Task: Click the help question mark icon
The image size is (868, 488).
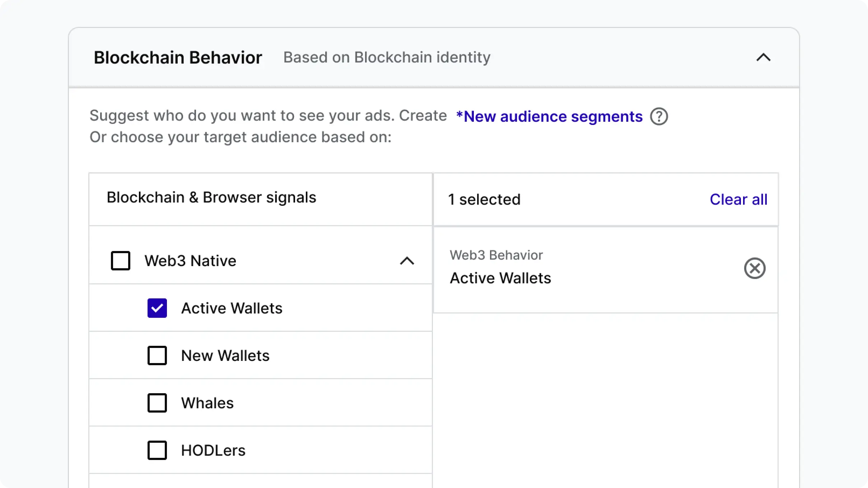Action: click(659, 117)
